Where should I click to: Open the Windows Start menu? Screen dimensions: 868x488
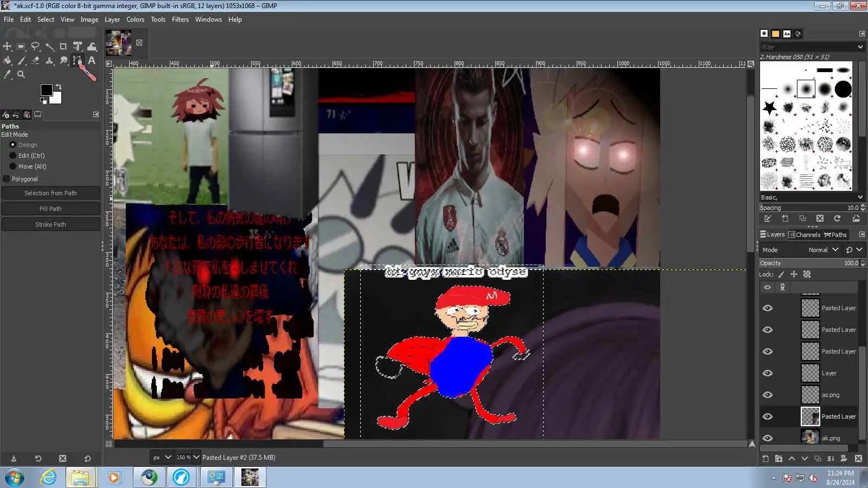(x=15, y=478)
